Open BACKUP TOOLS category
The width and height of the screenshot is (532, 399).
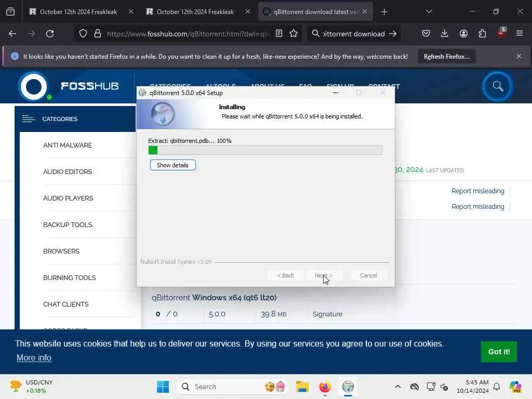(68, 224)
